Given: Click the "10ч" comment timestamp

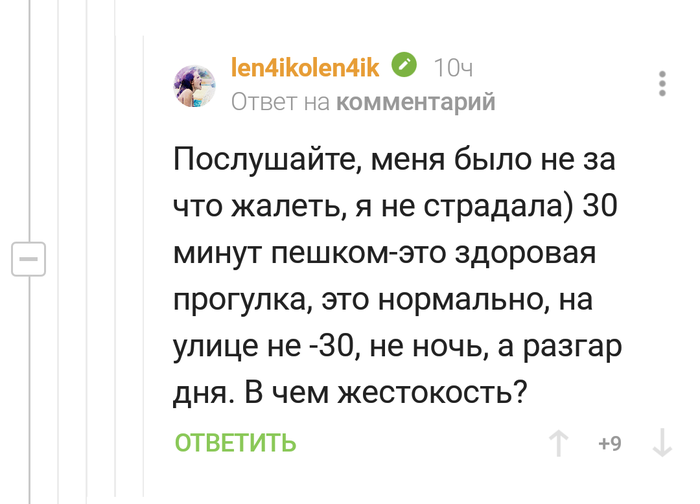Looking at the screenshot, I should pos(453,68).
